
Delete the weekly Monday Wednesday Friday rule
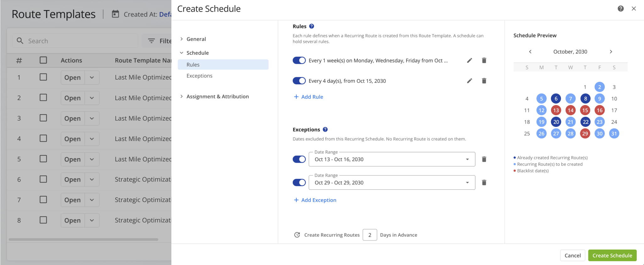[484, 60]
